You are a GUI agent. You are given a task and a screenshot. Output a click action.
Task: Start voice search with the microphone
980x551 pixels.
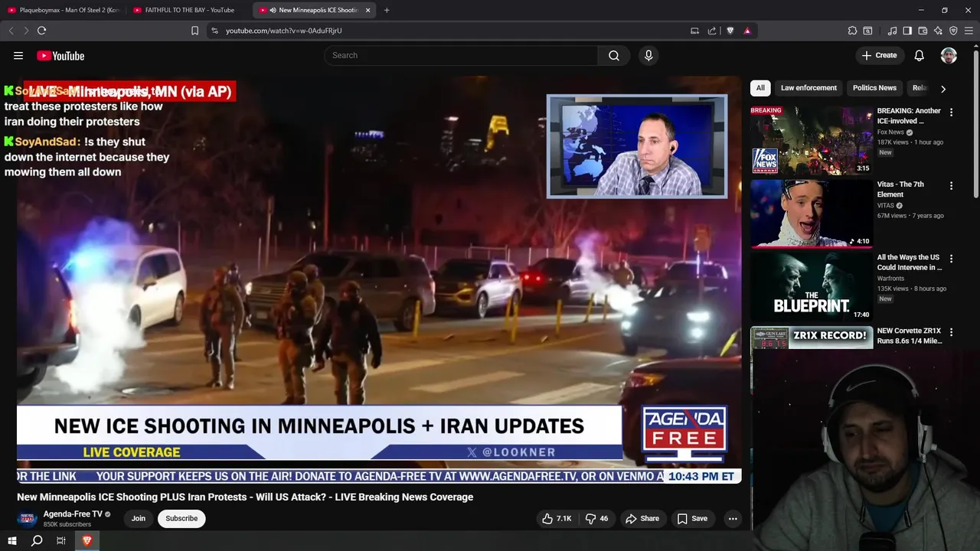point(648,55)
